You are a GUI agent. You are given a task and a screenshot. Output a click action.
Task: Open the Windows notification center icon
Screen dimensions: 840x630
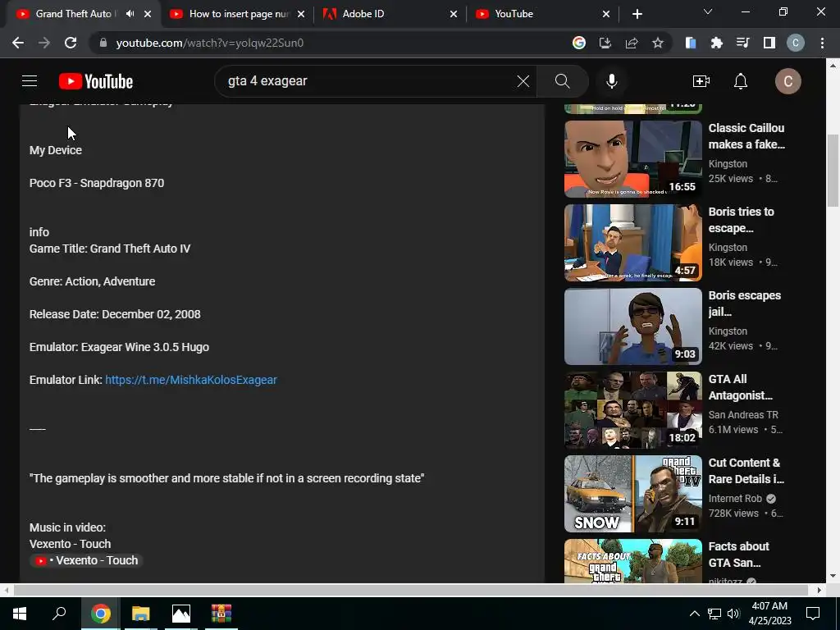(x=813, y=614)
